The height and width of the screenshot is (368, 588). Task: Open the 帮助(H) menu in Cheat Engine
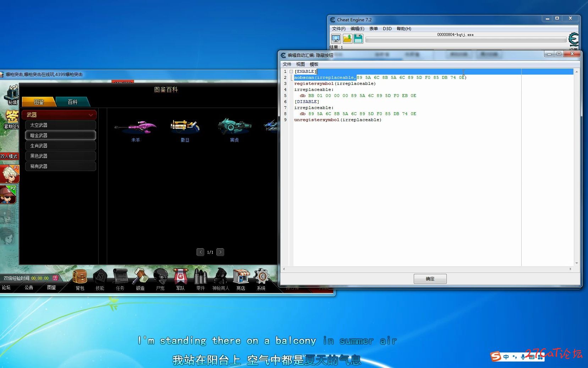click(x=404, y=29)
